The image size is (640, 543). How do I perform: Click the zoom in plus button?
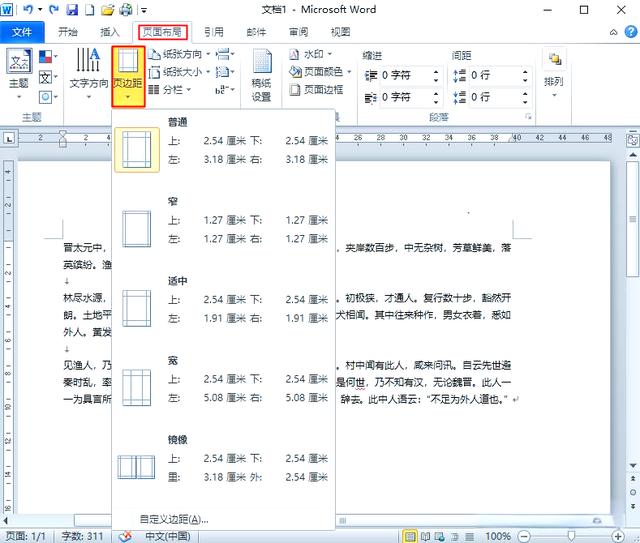tap(618, 536)
